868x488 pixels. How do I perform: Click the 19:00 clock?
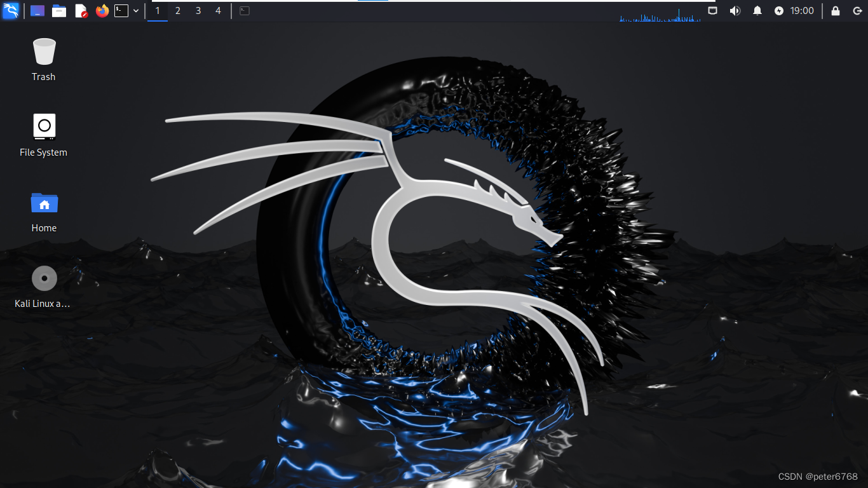(x=802, y=11)
